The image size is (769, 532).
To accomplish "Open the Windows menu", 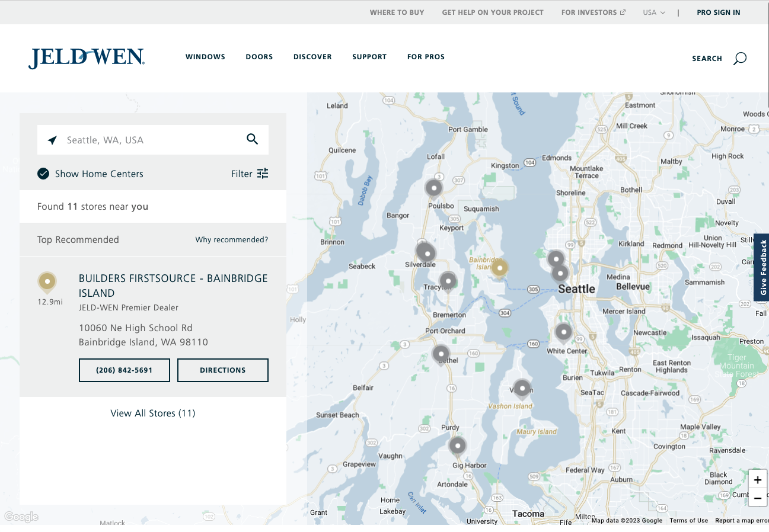I will 205,57.
